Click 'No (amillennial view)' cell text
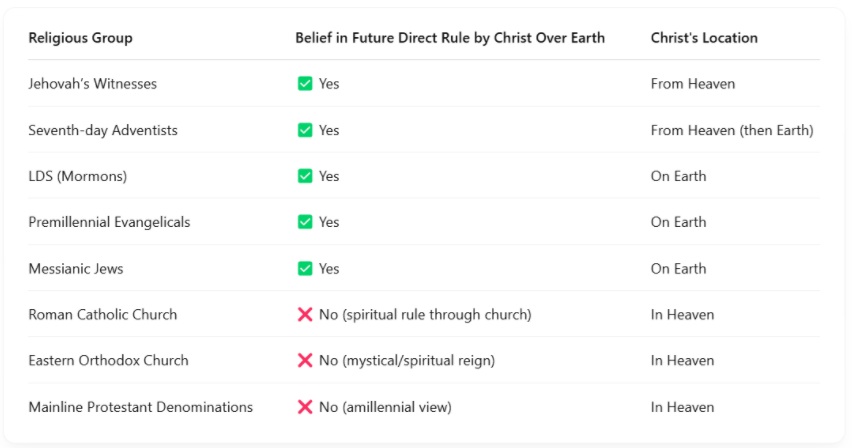The image size is (852, 448). (385, 407)
